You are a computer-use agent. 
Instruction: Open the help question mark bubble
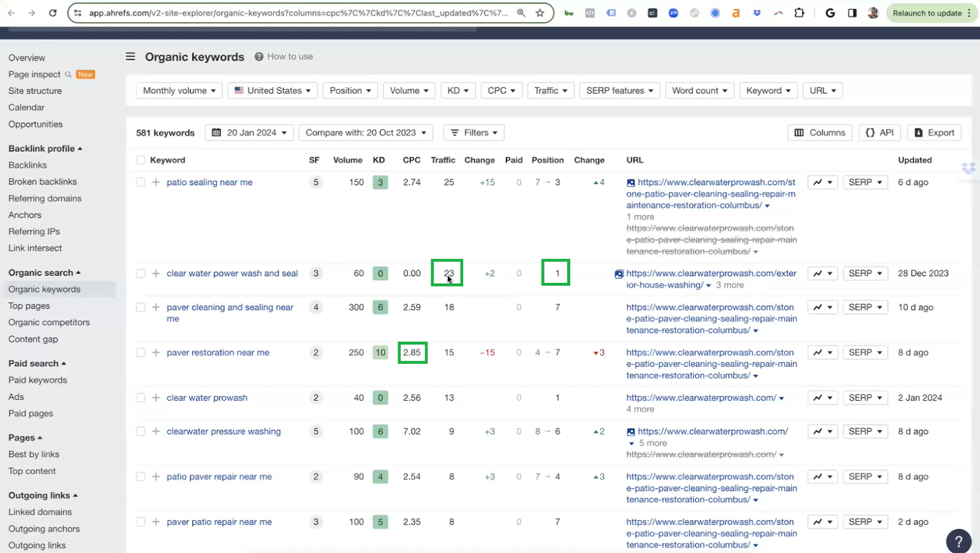pos(959,541)
